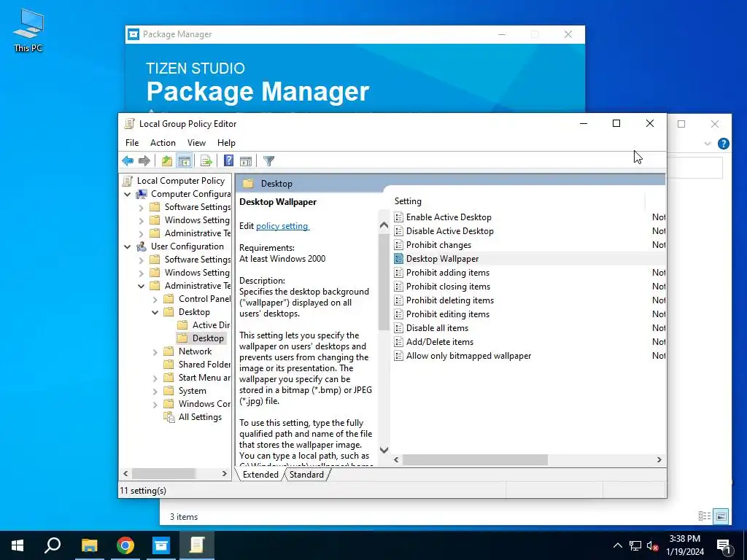Image resolution: width=747 pixels, height=560 pixels.
Task: Sort by the Setting column header
Action: [x=519, y=201]
